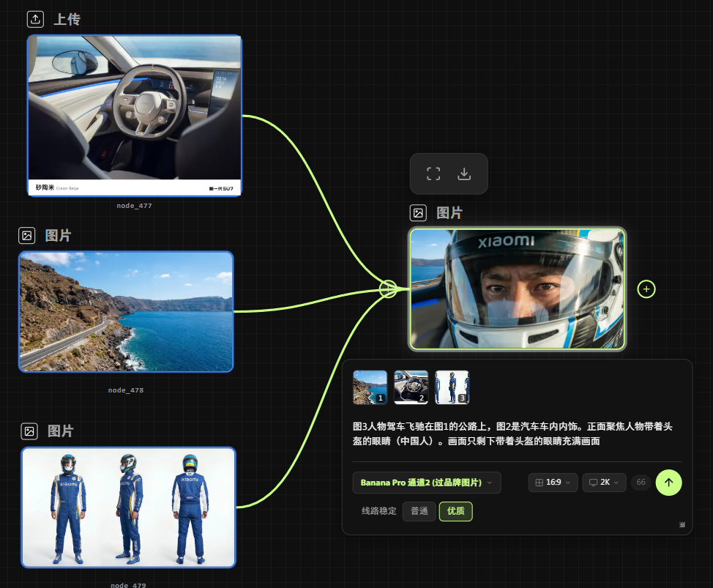Click the fullscreen expand icon above output image
The image size is (713, 588).
pyautogui.click(x=433, y=174)
